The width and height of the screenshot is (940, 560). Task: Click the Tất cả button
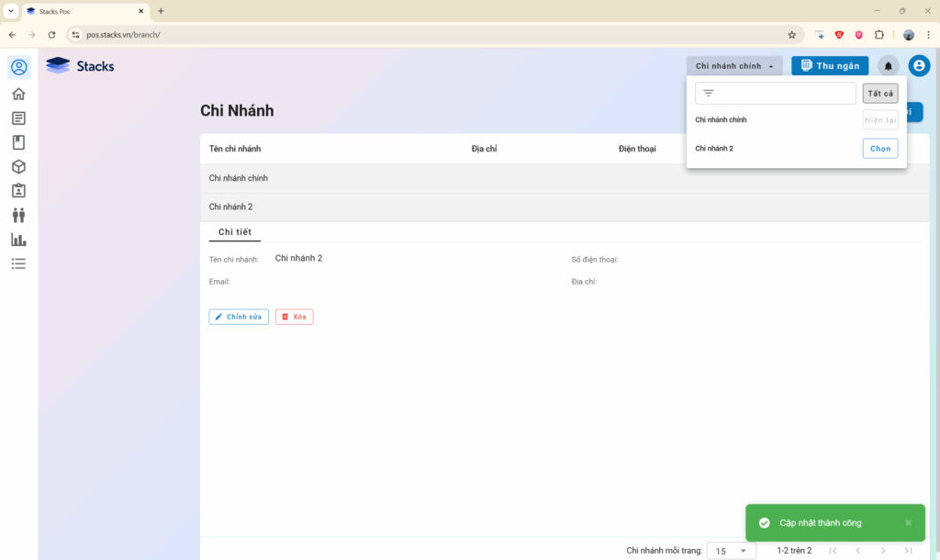click(879, 94)
